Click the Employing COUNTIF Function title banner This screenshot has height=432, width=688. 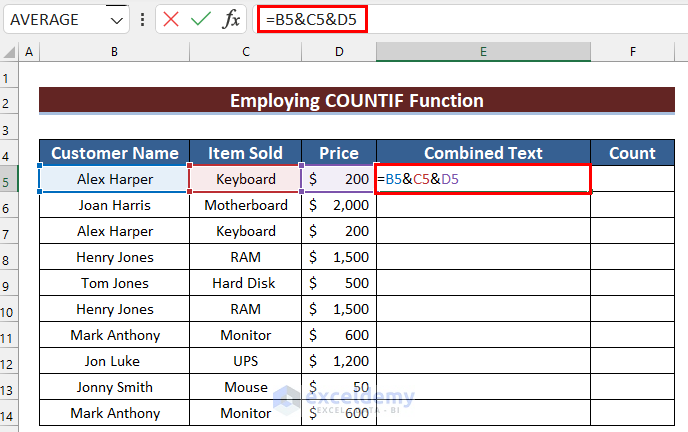pos(357,101)
